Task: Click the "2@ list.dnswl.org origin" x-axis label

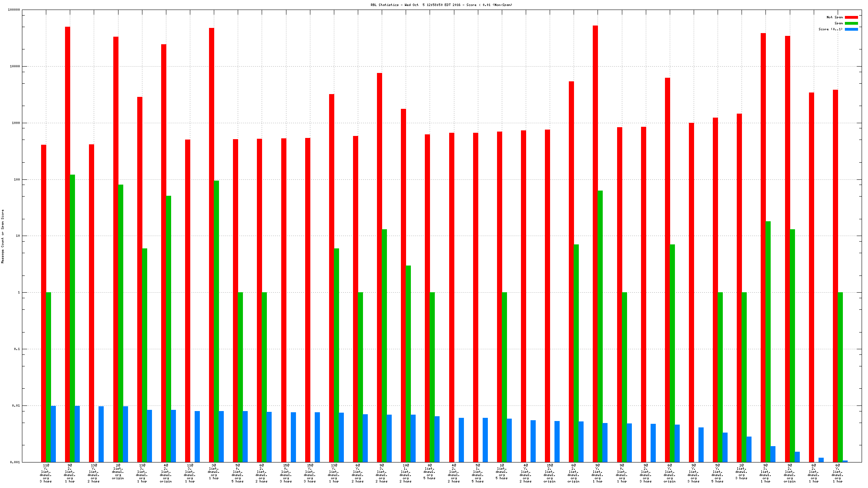Action: click(118, 471)
